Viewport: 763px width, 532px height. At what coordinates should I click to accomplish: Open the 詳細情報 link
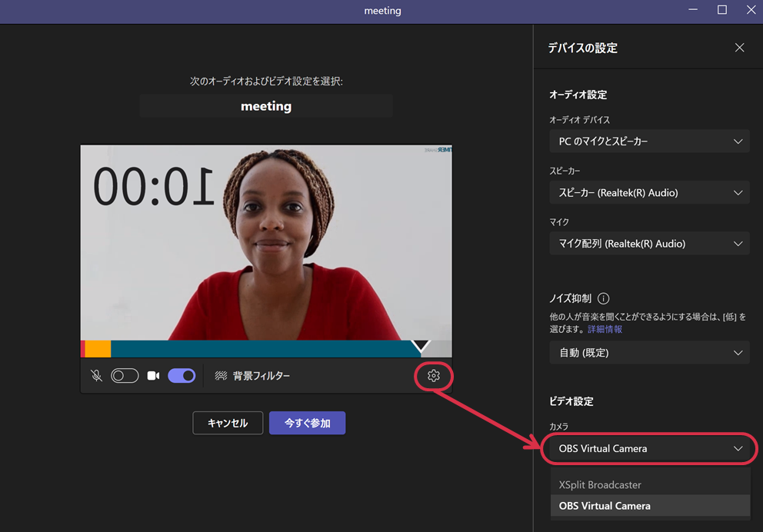[x=605, y=329]
